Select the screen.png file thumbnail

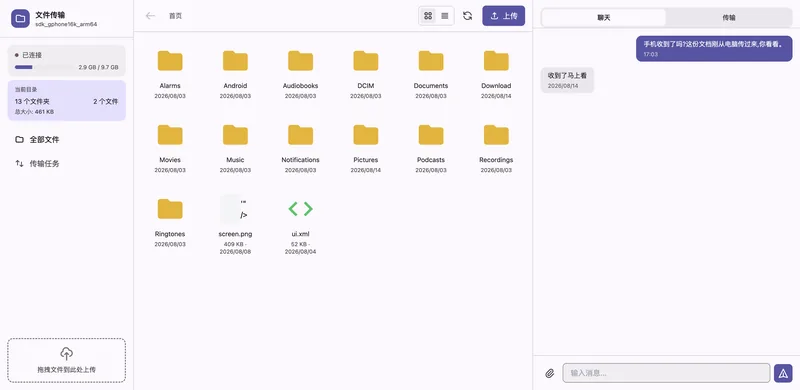point(235,209)
